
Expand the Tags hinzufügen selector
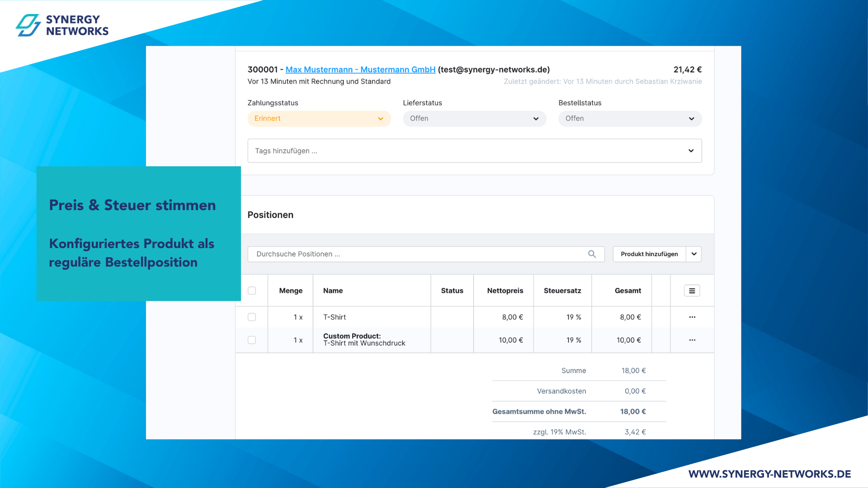(x=475, y=151)
